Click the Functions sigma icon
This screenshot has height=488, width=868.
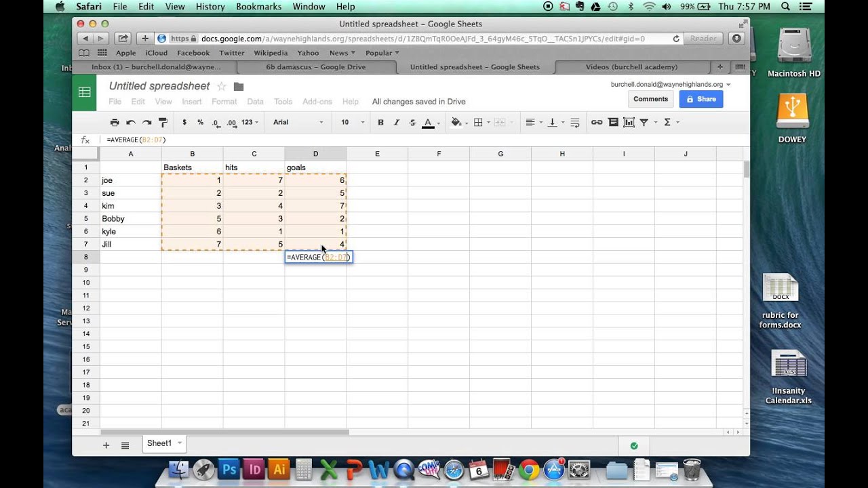[667, 123]
